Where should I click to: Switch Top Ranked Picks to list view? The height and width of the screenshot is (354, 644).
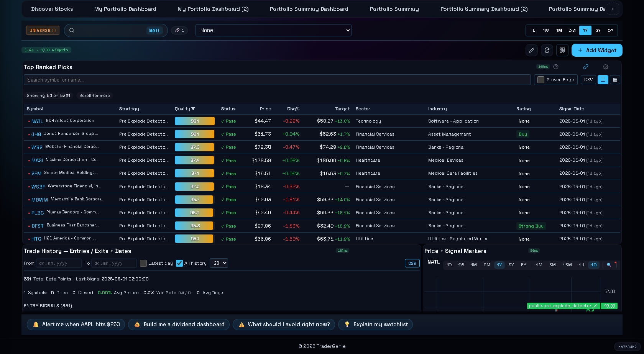(603, 80)
